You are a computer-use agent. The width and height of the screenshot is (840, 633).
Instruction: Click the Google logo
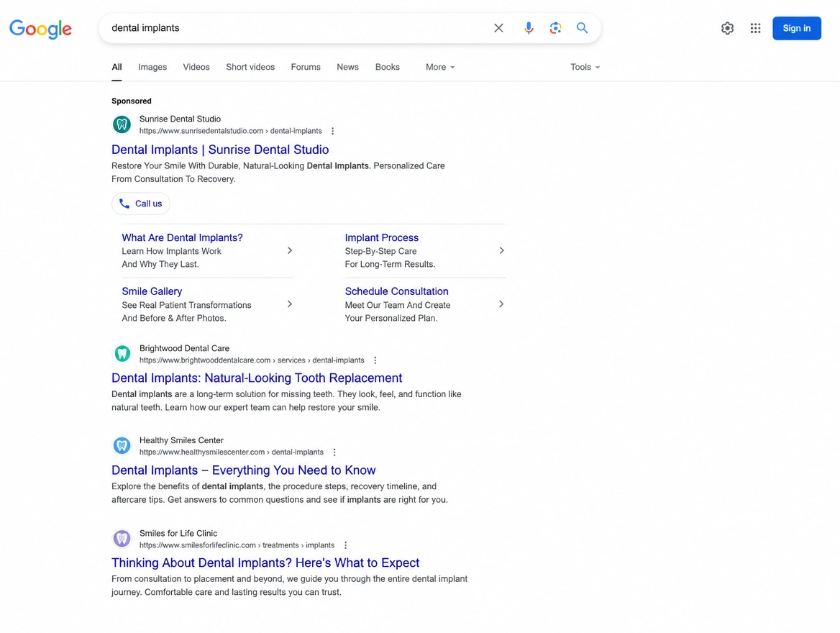[41, 29]
